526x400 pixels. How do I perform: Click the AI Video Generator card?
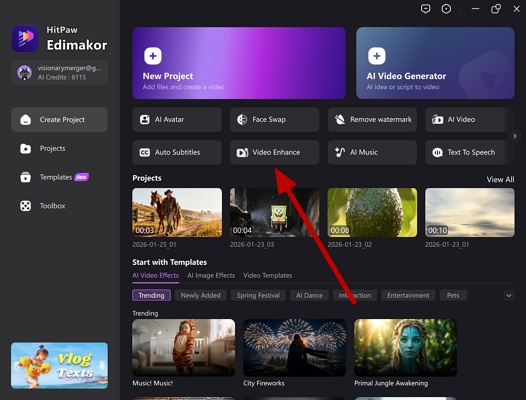pos(435,63)
